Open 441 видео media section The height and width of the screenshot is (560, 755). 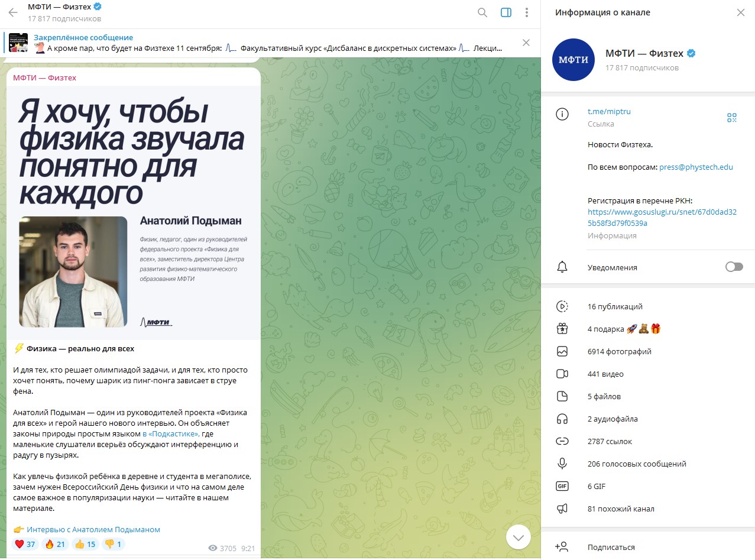648,374
